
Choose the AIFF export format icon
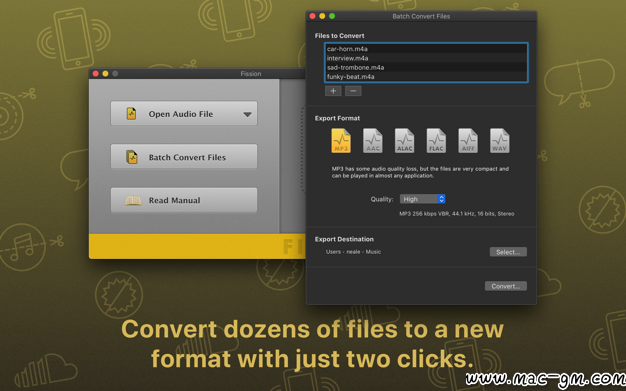click(x=468, y=141)
